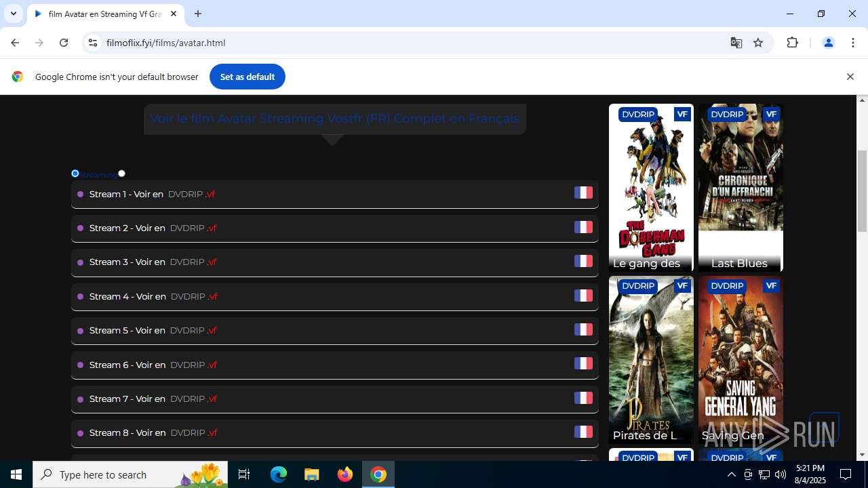Open Stream 4 - Voir en DVDRIP
The image size is (868, 488).
[x=334, y=296]
